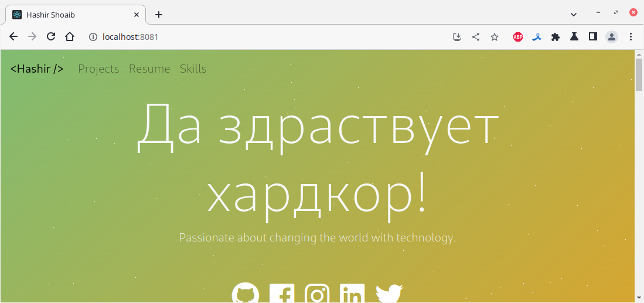Image resolution: width=644 pixels, height=303 pixels.
Task: Open the Facebook social icon
Action: tap(282, 293)
